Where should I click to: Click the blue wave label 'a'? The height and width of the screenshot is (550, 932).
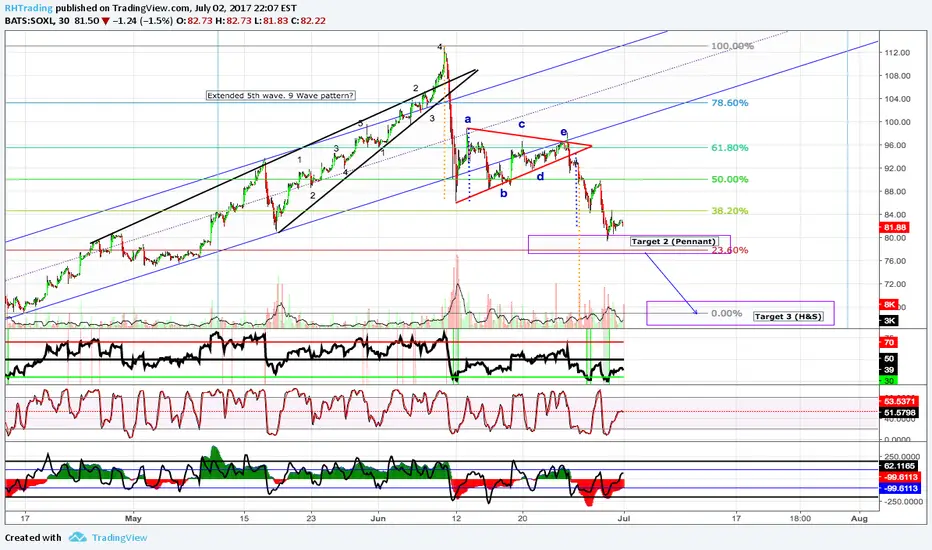[x=468, y=120]
